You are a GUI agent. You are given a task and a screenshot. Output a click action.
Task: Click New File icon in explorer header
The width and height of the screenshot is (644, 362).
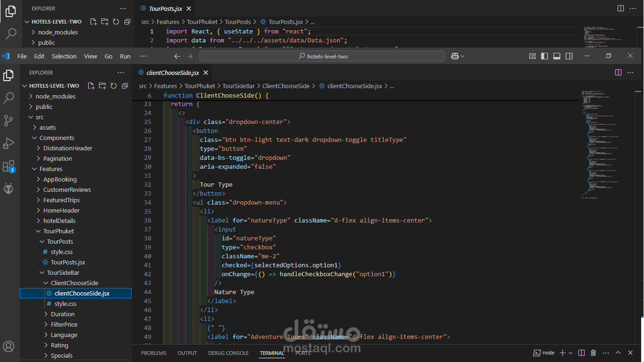[x=90, y=86]
